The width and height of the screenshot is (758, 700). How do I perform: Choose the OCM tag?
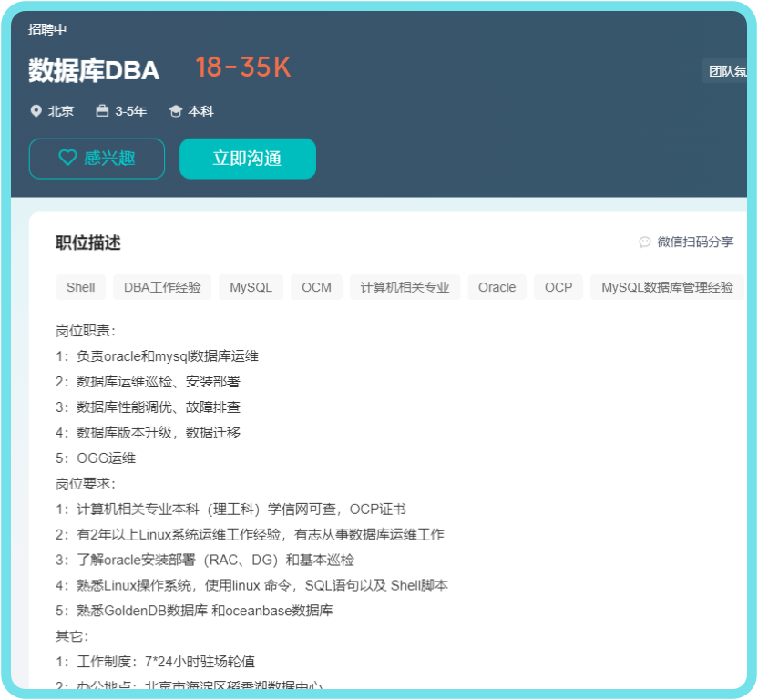tap(316, 287)
